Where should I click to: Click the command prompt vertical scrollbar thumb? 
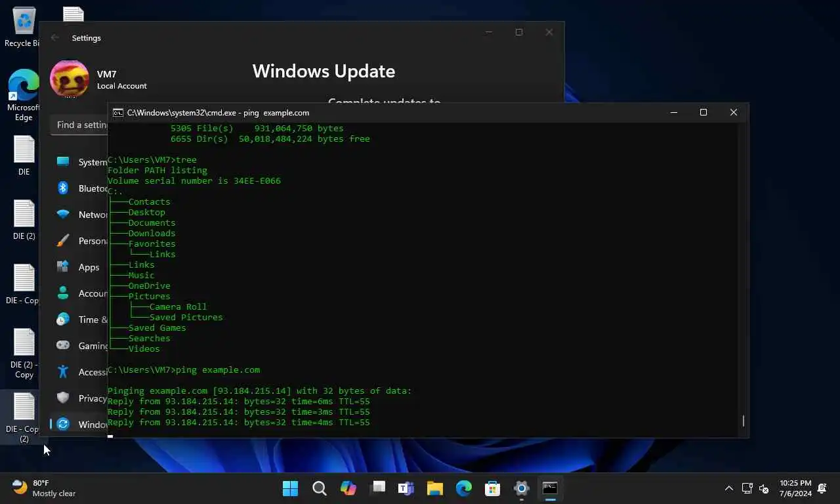click(743, 421)
